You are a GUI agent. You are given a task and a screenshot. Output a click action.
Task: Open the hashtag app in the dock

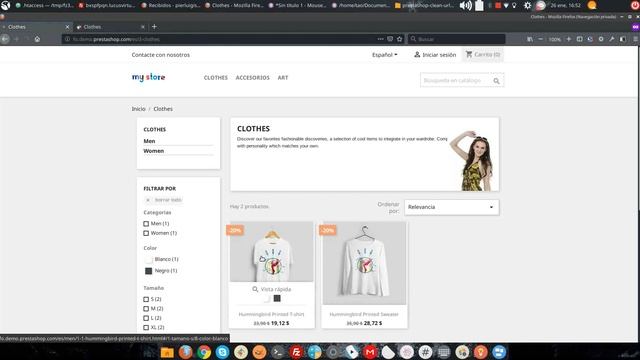(425, 352)
